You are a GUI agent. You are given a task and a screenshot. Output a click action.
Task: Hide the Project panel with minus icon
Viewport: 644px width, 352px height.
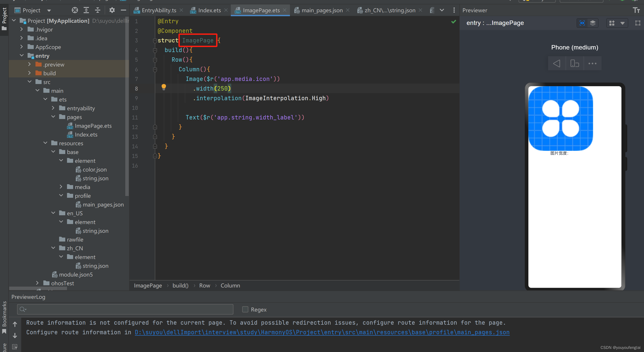(x=123, y=10)
